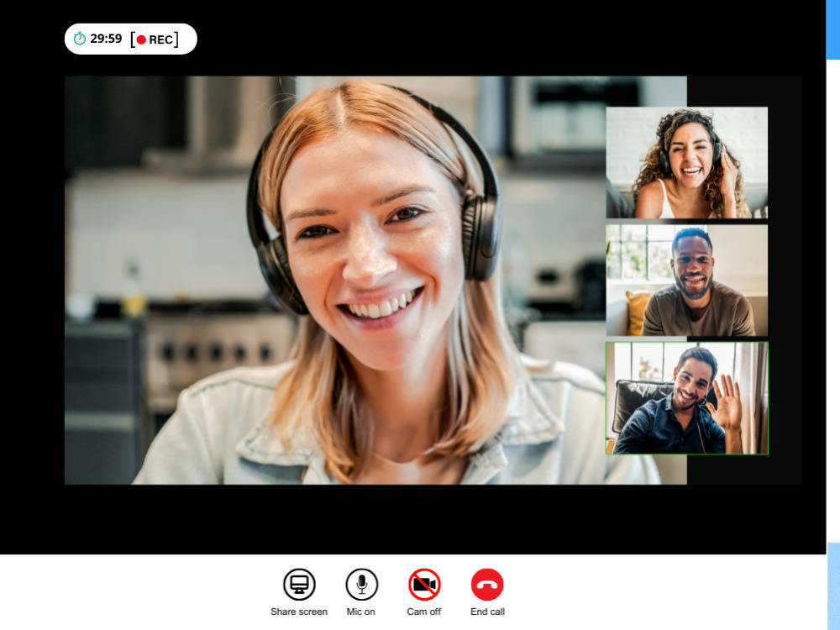Toggle the Cam off camera icon

tap(424, 585)
